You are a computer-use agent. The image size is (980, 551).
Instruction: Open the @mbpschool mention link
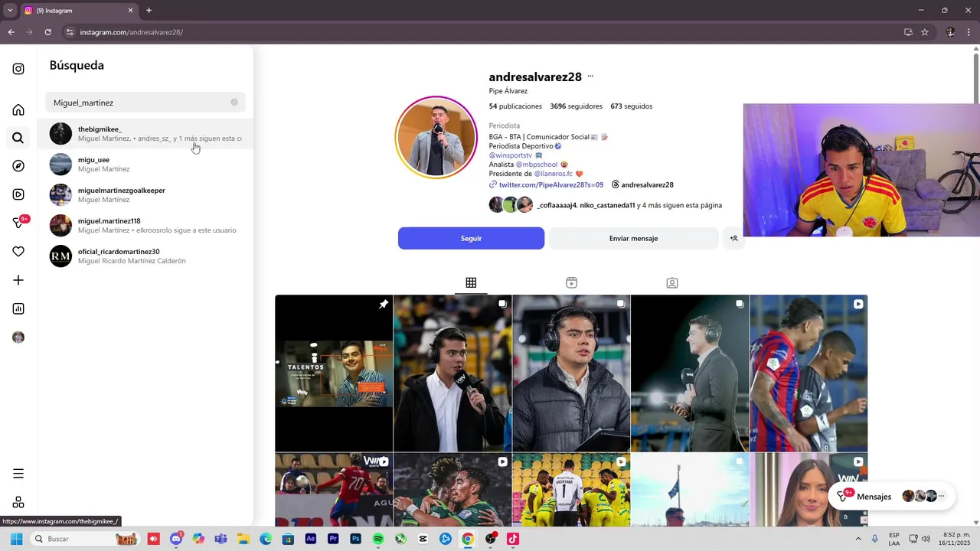pyautogui.click(x=537, y=165)
